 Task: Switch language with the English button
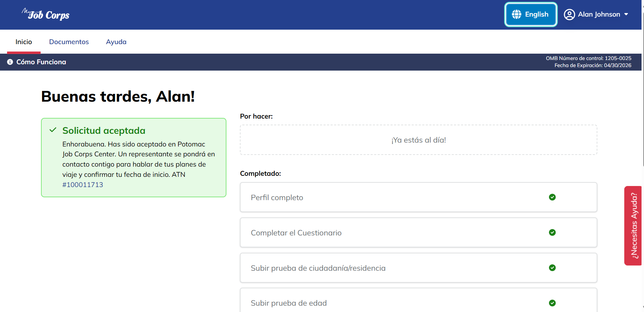coord(531,14)
